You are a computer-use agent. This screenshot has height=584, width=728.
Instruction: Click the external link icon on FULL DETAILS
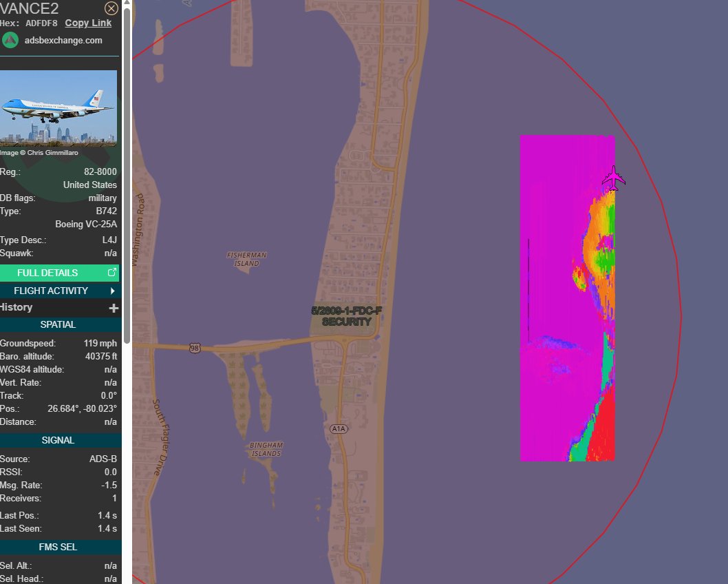(112, 273)
